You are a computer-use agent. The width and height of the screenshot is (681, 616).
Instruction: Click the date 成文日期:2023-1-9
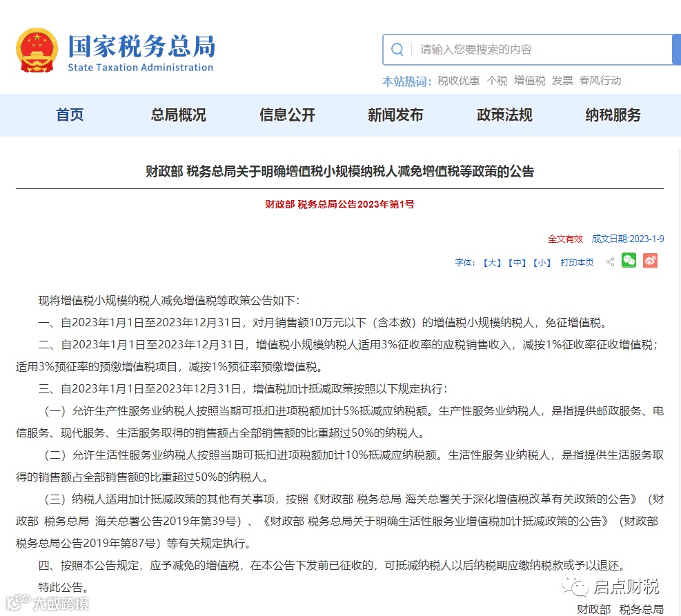tap(628, 239)
